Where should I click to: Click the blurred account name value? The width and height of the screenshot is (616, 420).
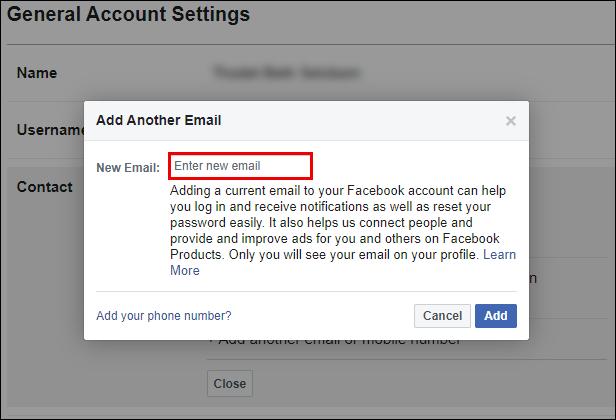(x=286, y=73)
